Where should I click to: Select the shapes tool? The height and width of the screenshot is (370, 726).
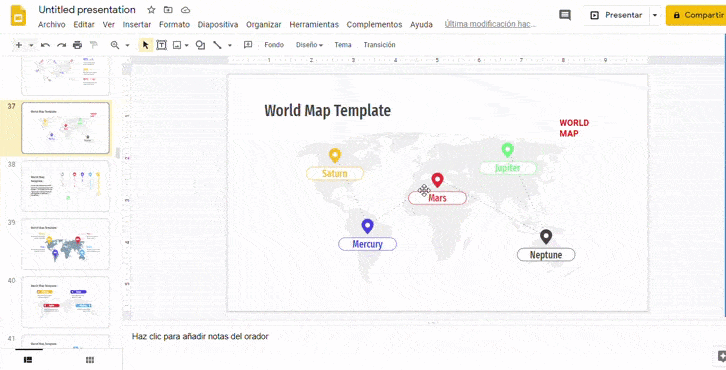pos(200,45)
